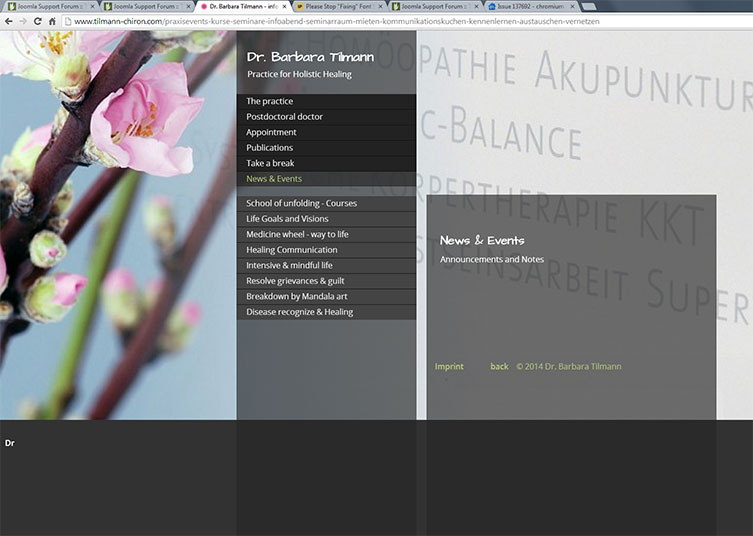
Task: Close the Issue 137692 chromium tab
Action: (572, 7)
